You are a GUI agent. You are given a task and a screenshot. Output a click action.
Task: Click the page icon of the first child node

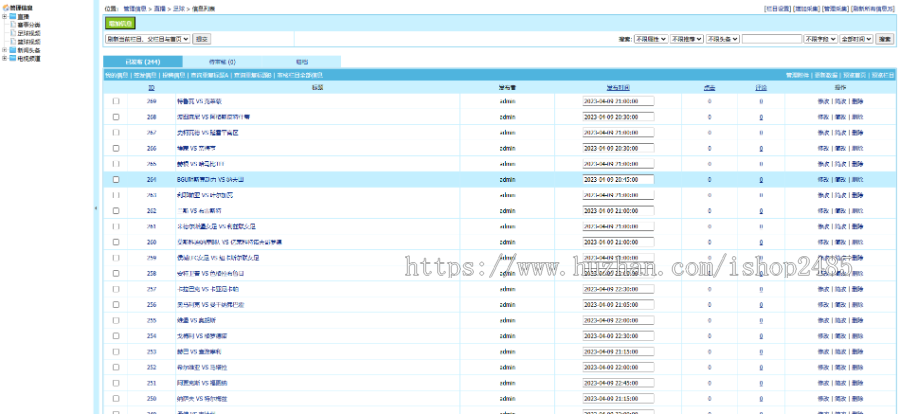click(13, 25)
